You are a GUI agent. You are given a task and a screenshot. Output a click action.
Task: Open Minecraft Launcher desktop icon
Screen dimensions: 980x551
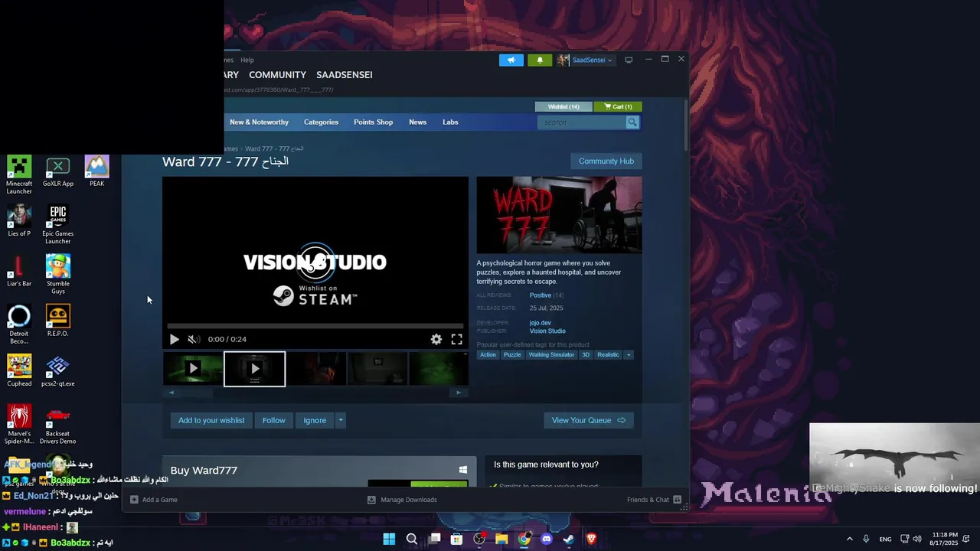coord(19,175)
